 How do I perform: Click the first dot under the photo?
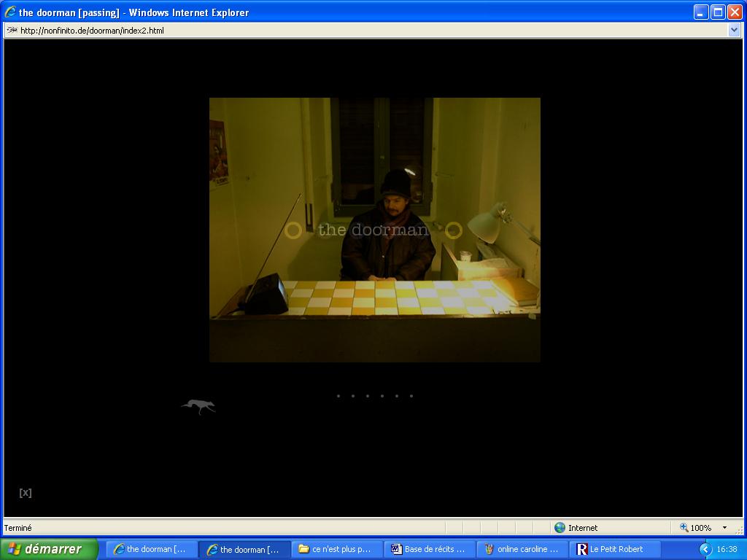coord(338,396)
